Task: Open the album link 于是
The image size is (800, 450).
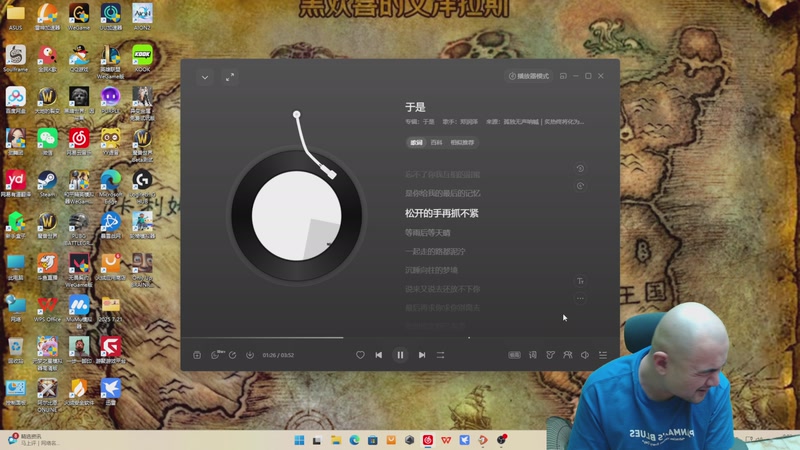Action: (x=428, y=122)
